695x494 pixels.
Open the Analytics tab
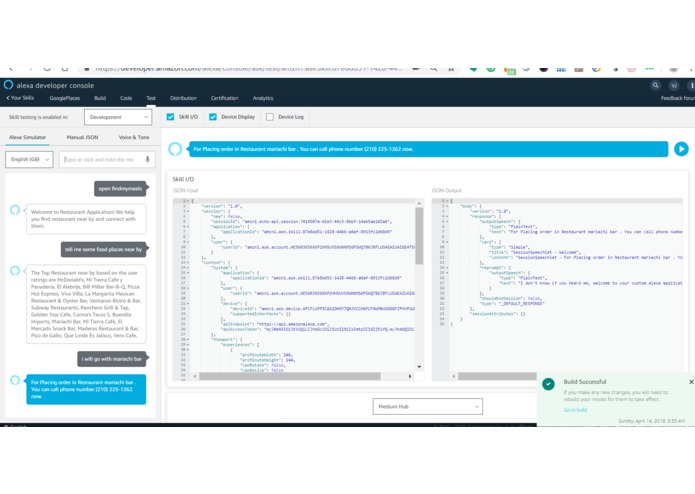[x=263, y=98]
